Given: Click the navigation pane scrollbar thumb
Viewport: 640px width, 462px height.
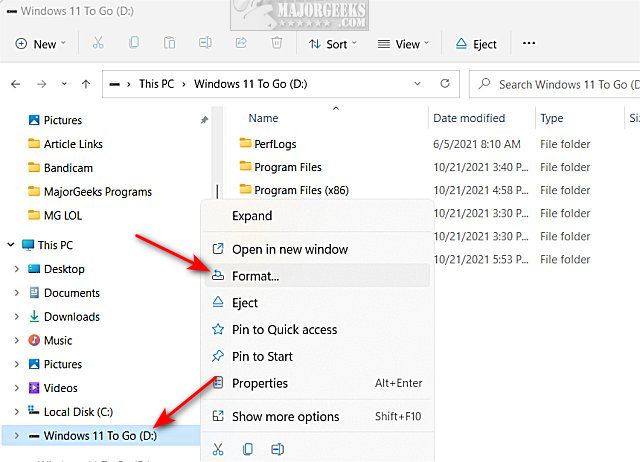Looking at the screenshot, I should pos(217,191).
